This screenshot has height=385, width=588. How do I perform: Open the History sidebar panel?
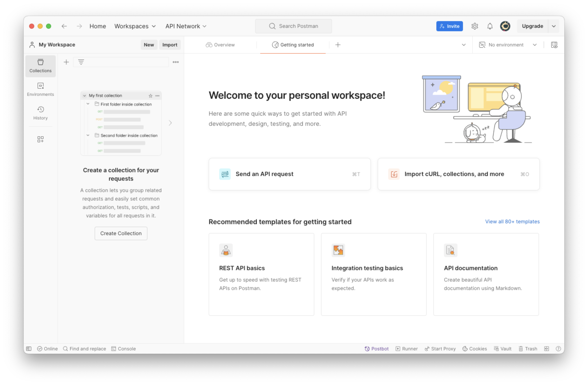tap(41, 113)
